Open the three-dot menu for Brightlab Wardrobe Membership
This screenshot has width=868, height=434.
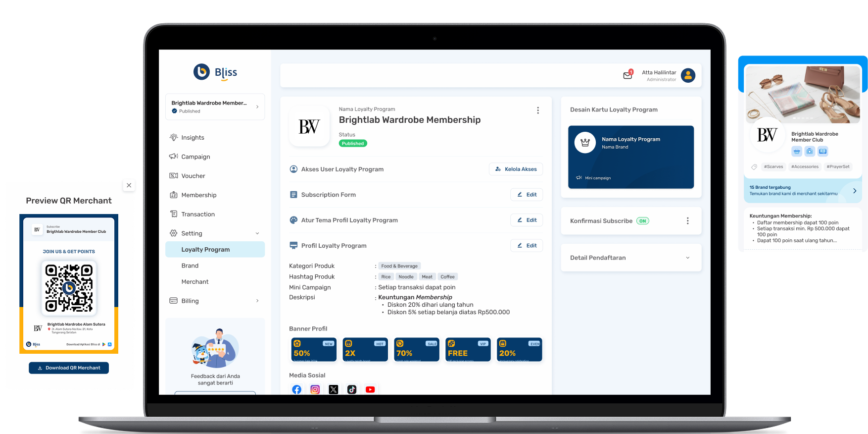click(x=538, y=110)
